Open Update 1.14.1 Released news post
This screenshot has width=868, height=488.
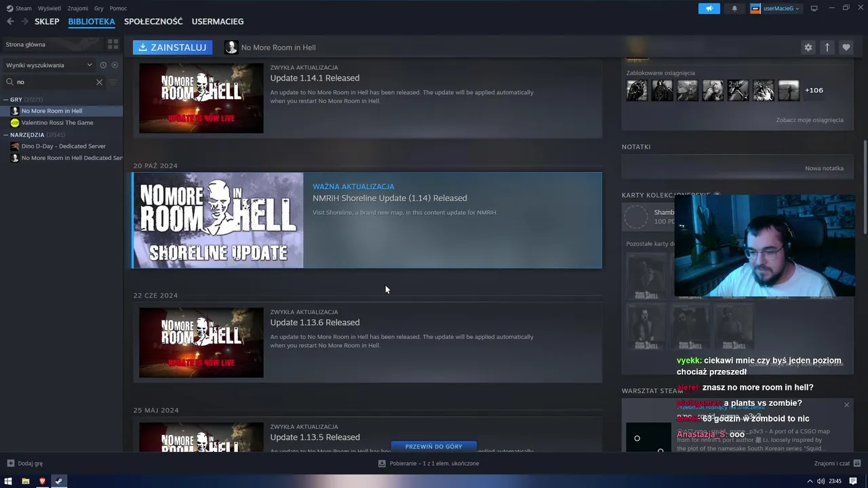coord(315,78)
